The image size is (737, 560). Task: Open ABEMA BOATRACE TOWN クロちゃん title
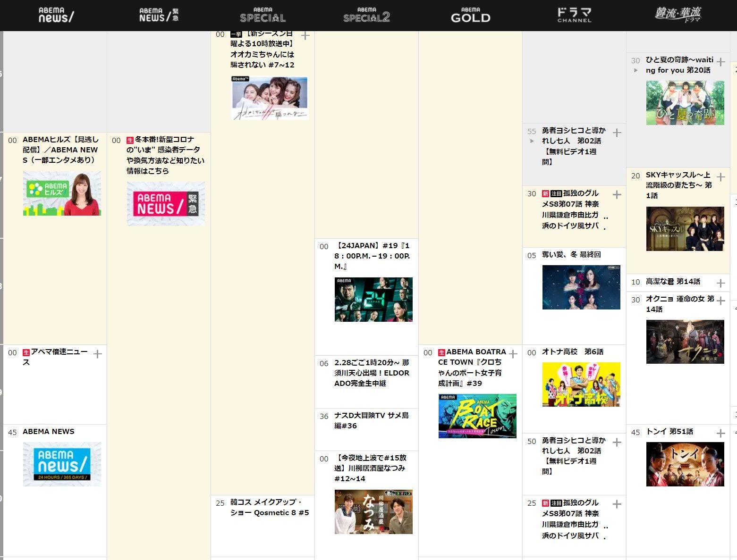[472, 368]
